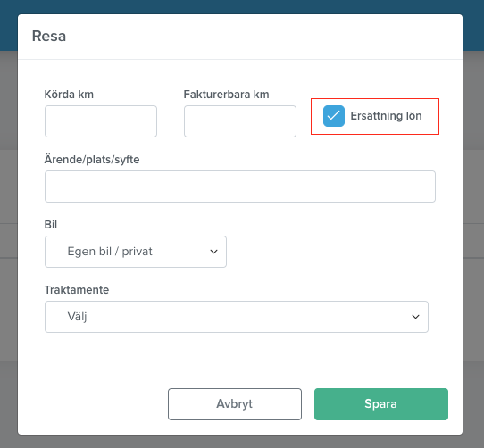The width and height of the screenshot is (484, 448).
Task: Click the 'Fakturerbara km' field label
Action: point(226,95)
